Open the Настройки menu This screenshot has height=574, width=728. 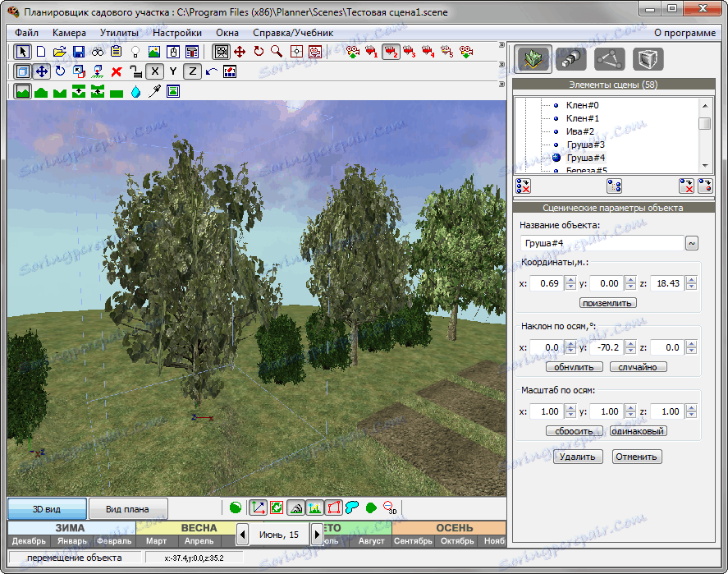(177, 33)
